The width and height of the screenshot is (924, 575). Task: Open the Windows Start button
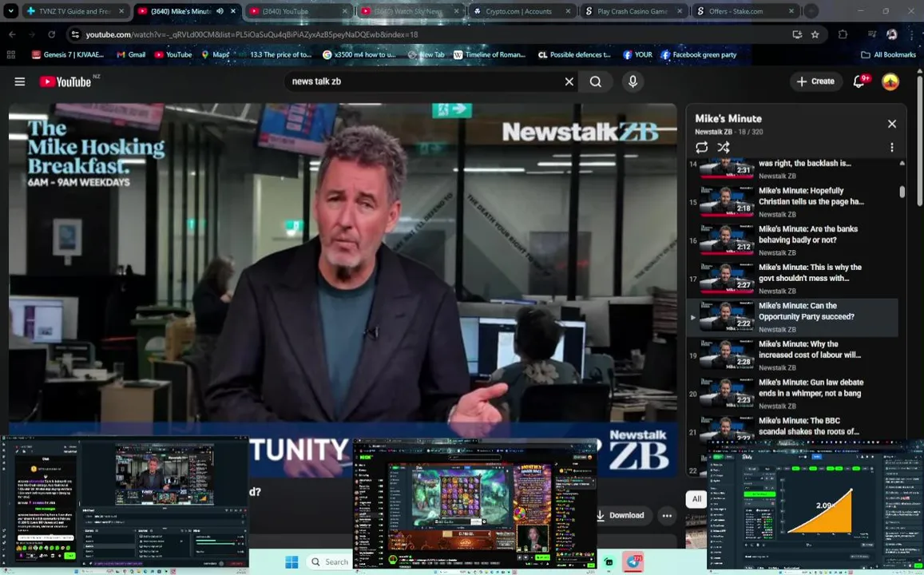tap(291, 561)
